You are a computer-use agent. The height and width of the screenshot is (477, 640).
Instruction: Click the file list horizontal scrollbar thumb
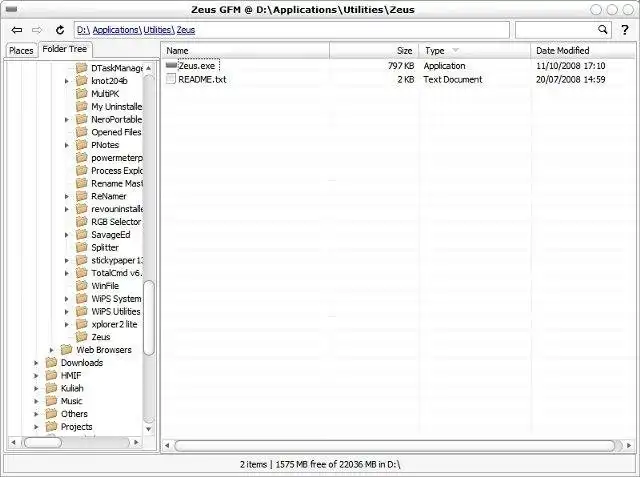pyautogui.click(x=395, y=445)
